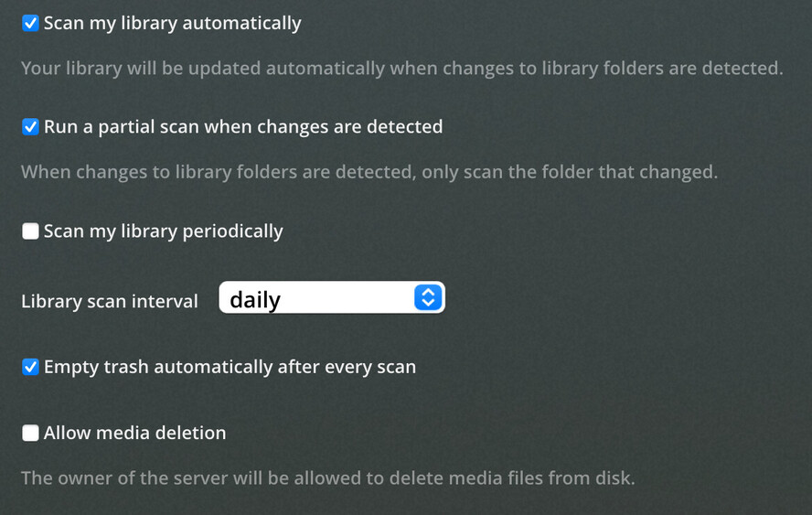812x515 pixels.
Task: Click the blue checkmark beside Empty trash automatically
Action: (x=30, y=367)
